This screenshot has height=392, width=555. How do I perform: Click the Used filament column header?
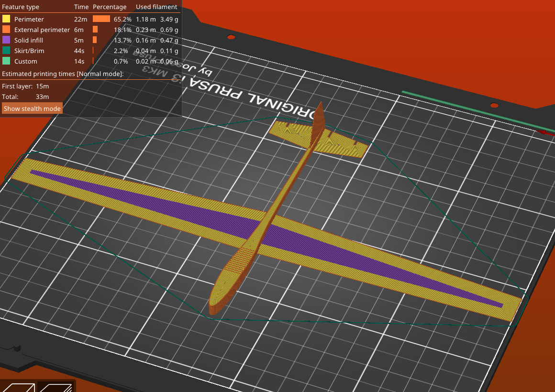point(156,7)
